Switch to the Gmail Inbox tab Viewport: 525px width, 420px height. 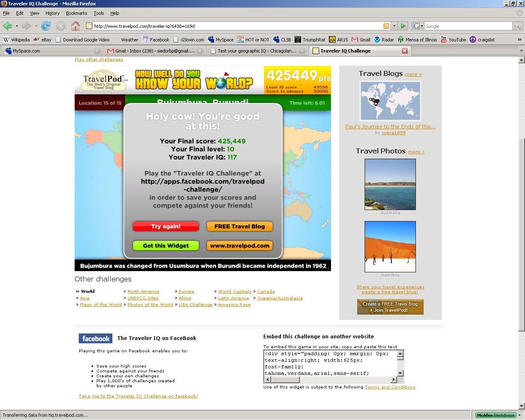(154, 51)
